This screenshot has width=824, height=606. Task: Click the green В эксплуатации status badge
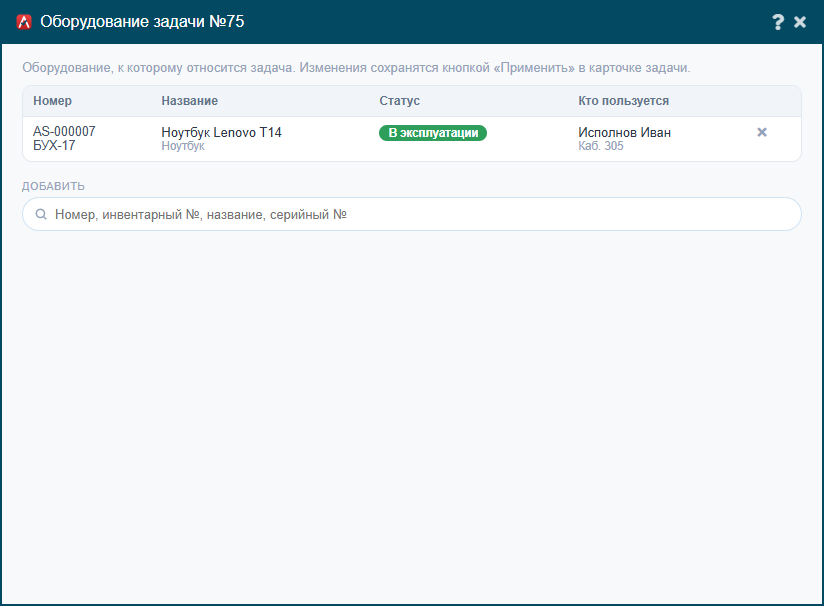[x=433, y=133]
